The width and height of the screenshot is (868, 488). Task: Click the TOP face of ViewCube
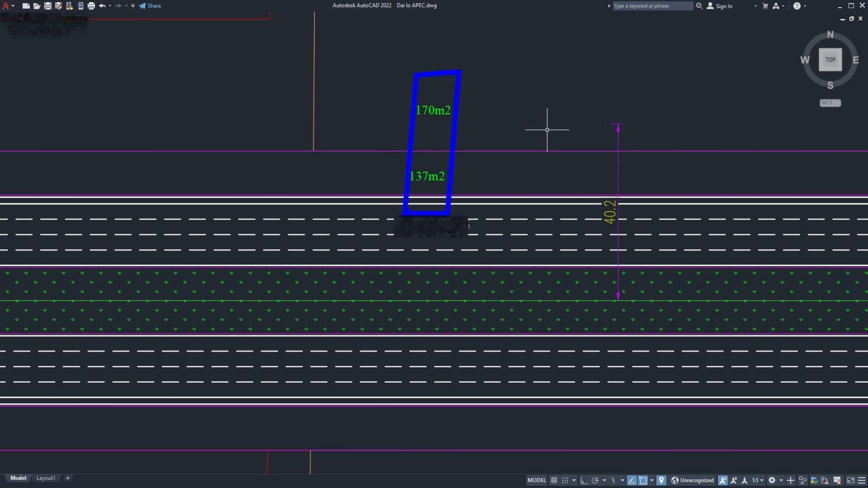830,60
